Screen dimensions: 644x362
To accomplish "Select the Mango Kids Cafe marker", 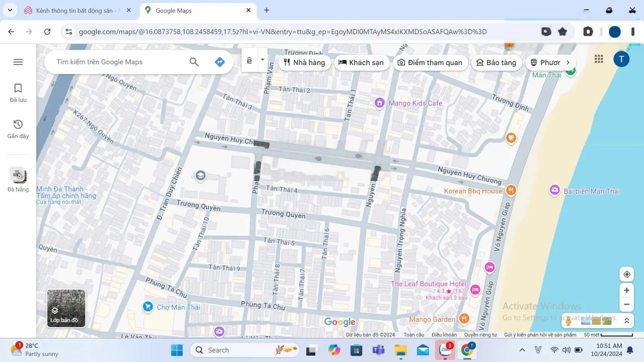I will [x=380, y=103].
